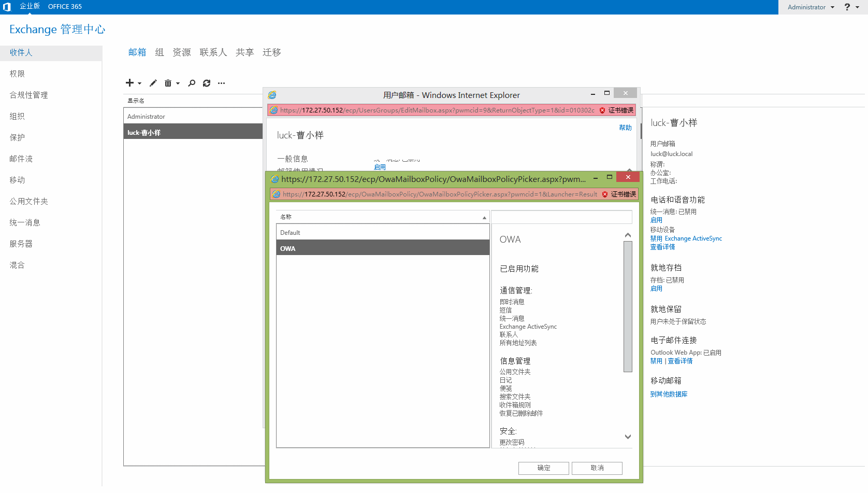Click 一般信息 section in 用户邮箱 window
The width and height of the screenshot is (868, 493).
293,159
